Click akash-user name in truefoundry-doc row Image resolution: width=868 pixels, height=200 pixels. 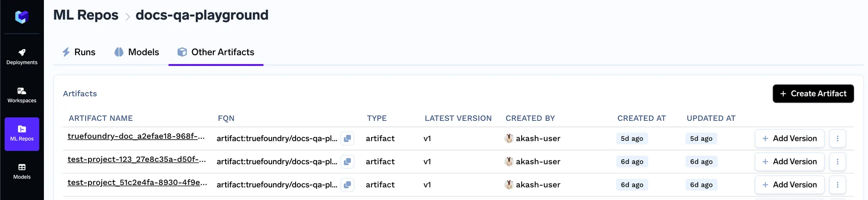[x=538, y=138]
